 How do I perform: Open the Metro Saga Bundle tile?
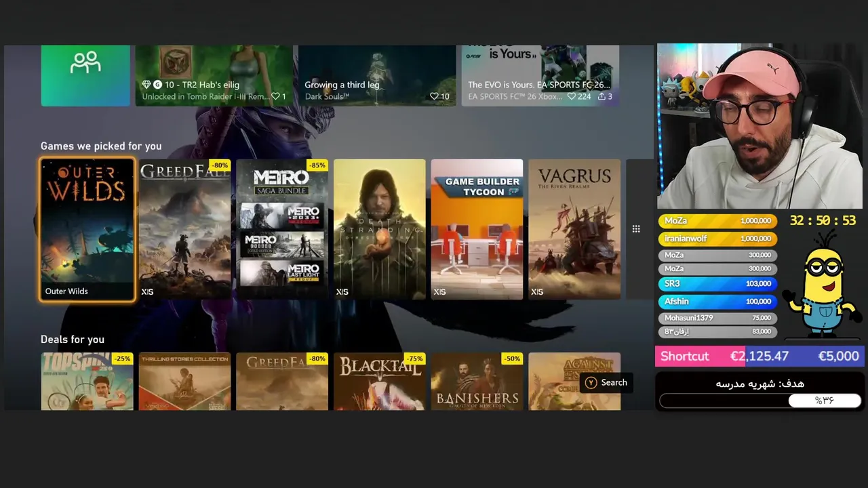tap(282, 229)
